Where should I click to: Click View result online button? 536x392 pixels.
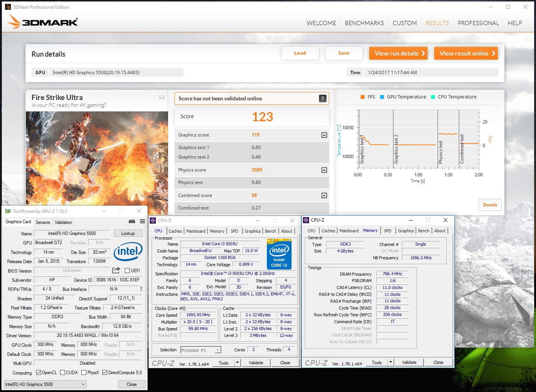[x=466, y=53]
